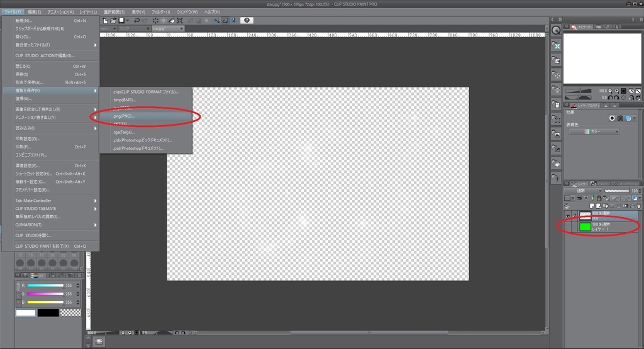Viewport: 644px width, 349px height.
Task: Select 別名で保存 in File menu
Action: [51, 82]
